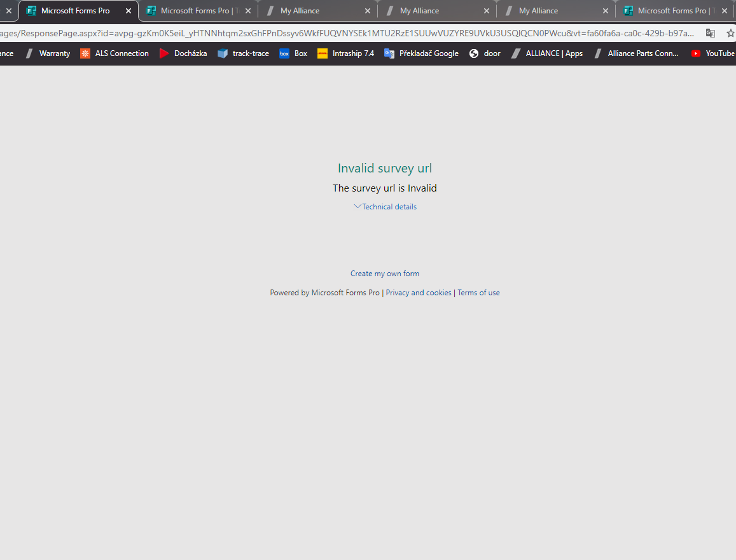Close the active Microsoft Forms Pro tab
This screenshot has height=560, width=736.
click(128, 11)
